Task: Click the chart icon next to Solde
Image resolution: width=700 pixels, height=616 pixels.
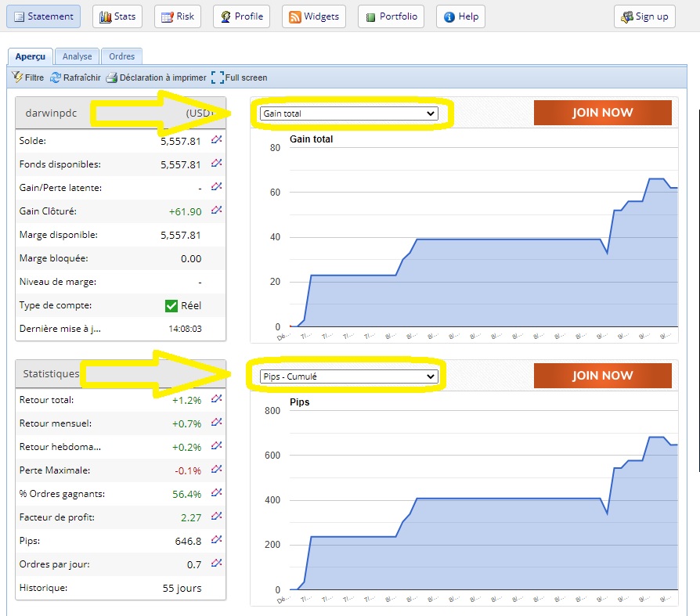Action: point(217,141)
